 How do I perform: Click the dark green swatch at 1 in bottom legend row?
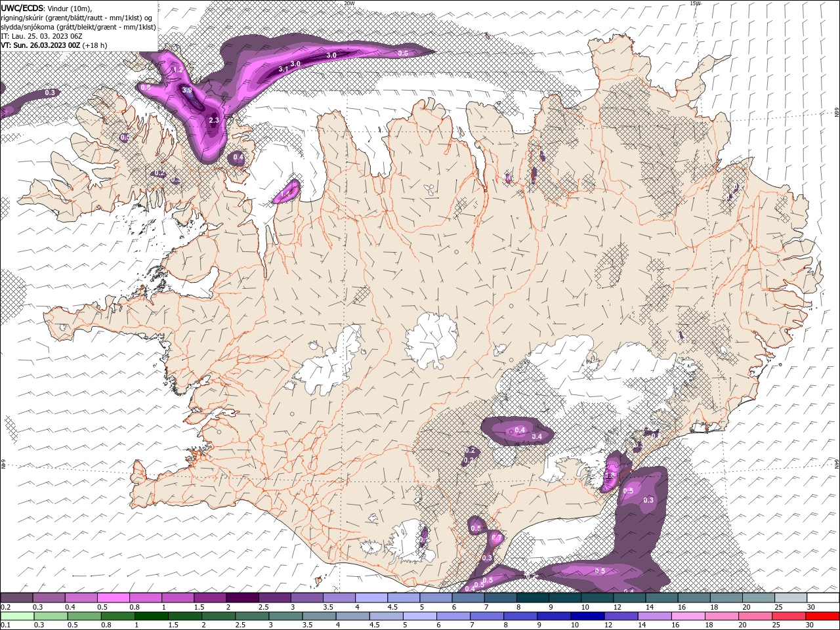[151, 616]
